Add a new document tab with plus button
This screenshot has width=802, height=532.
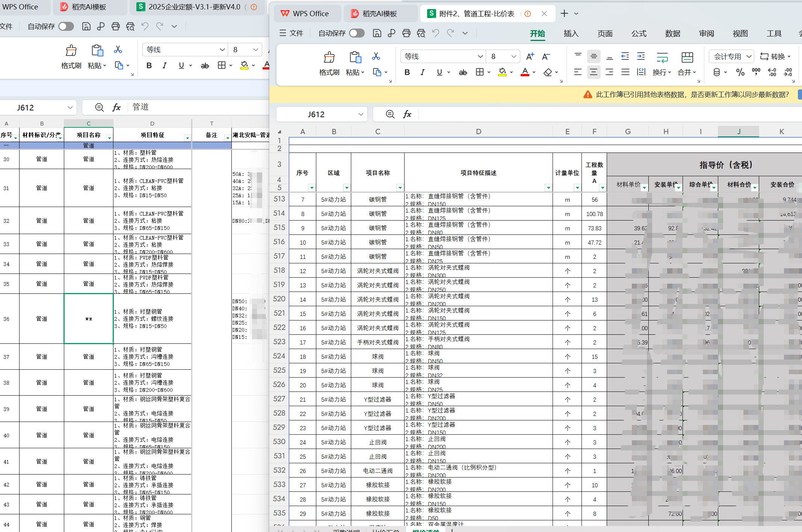coord(564,14)
